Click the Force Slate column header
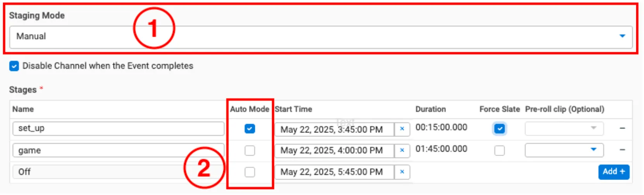Viewport: 644px width, 195px height. 499,109
